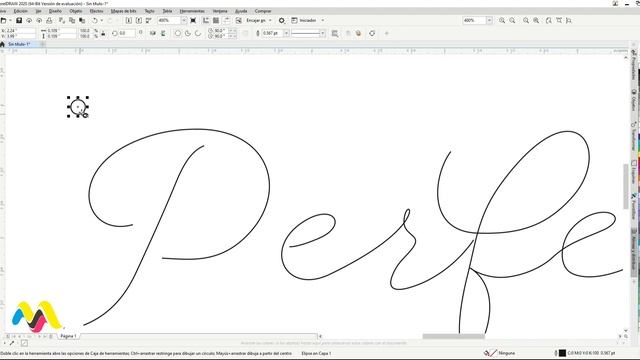640x360 pixels.
Task: Show rulers toggle icon
Action: coord(206,20)
